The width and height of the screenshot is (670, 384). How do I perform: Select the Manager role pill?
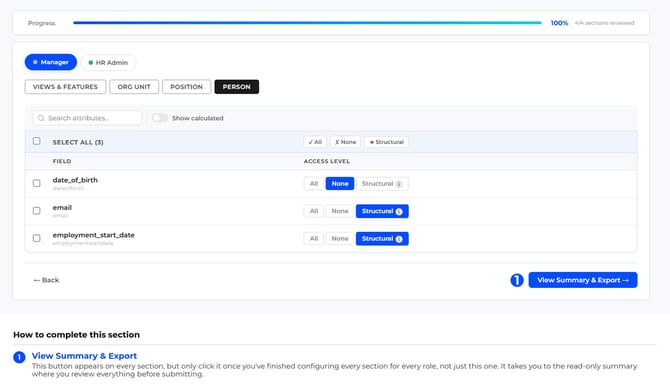point(50,62)
